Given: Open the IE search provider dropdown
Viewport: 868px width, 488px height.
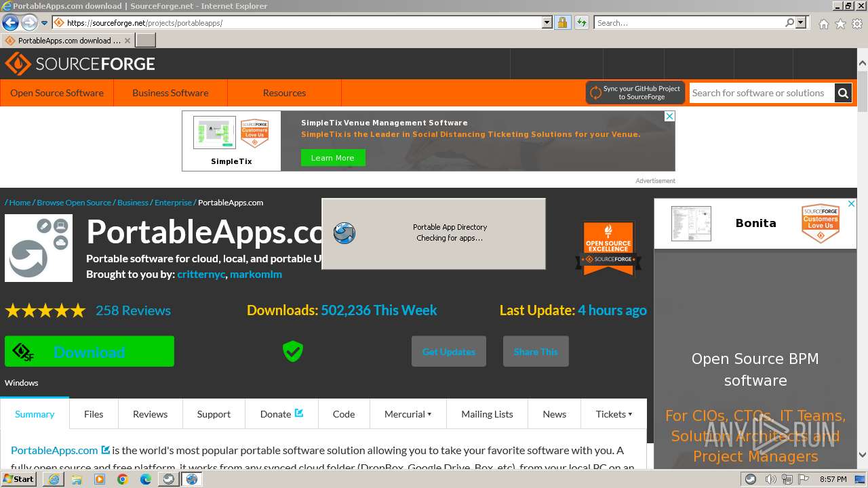Looking at the screenshot, I should point(801,22).
